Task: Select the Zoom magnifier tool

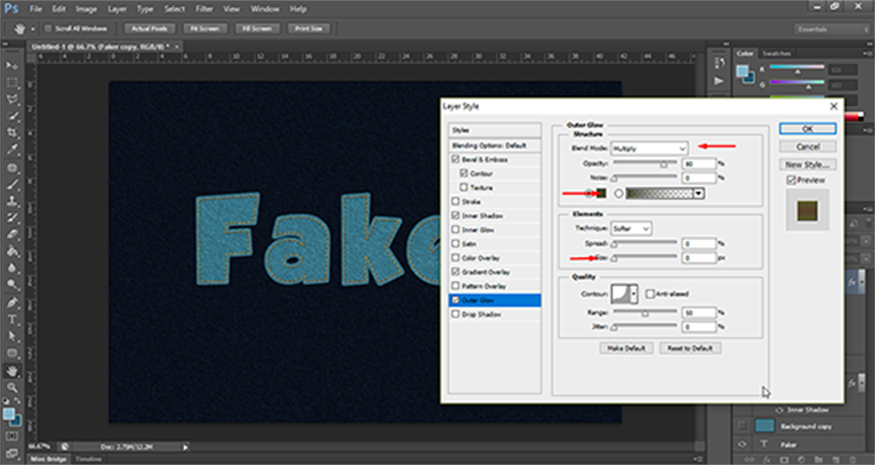Action: pyautogui.click(x=12, y=386)
